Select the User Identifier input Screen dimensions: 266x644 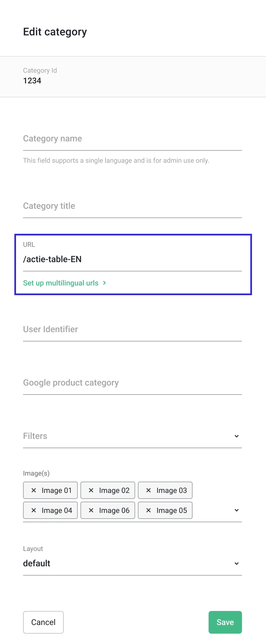coord(132,330)
